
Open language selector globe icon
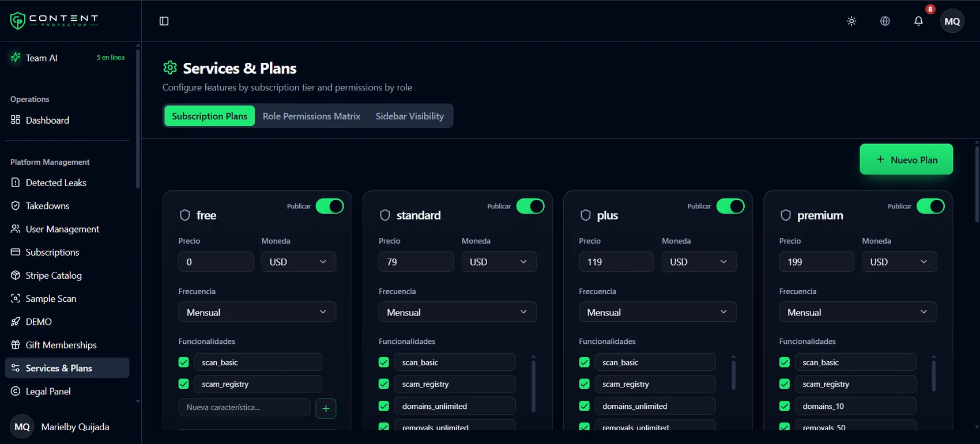point(885,21)
